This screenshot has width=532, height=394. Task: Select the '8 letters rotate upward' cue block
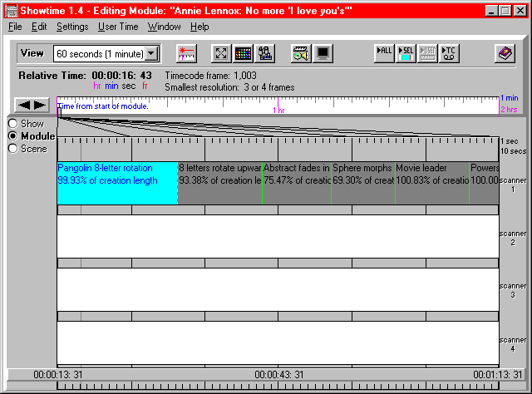coord(219,183)
